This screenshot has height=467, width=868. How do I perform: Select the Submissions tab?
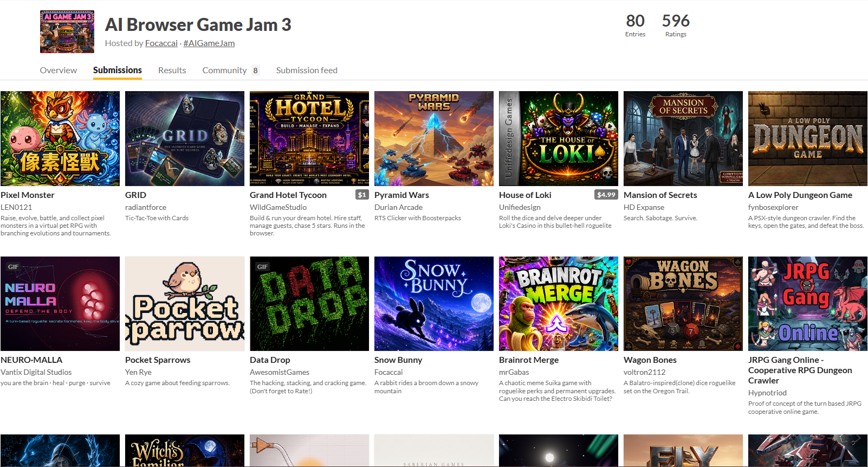point(118,71)
